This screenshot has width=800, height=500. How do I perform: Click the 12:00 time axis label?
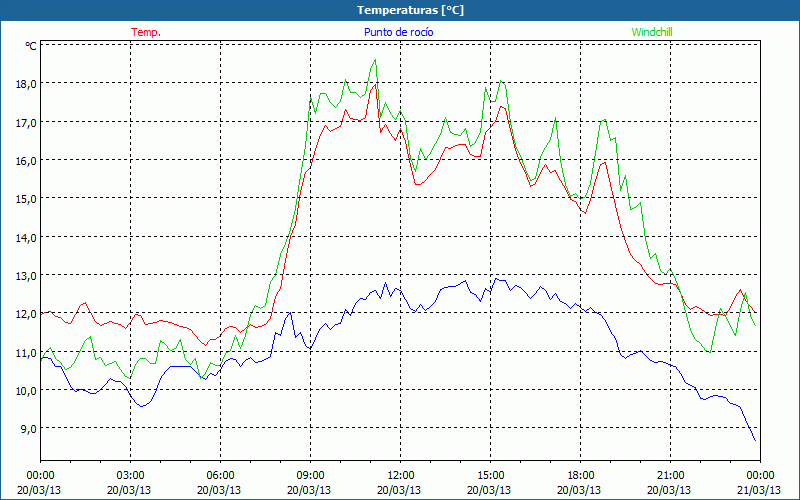point(401,476)
